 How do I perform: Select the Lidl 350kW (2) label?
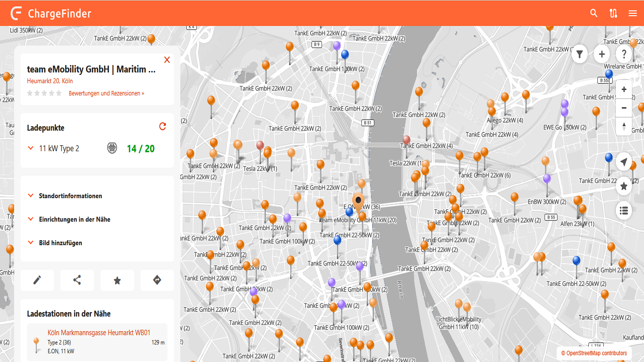26,30
